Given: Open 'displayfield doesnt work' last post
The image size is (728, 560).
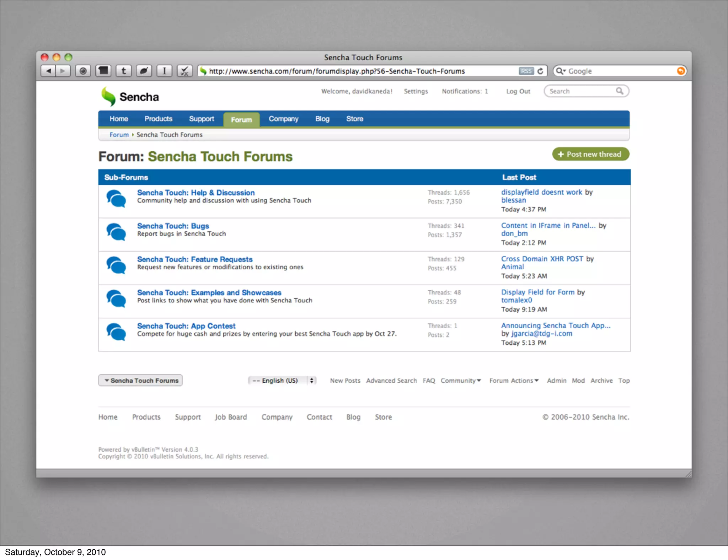Looking at the screenshot, I should pyautogui.click(x=542, y=192).
